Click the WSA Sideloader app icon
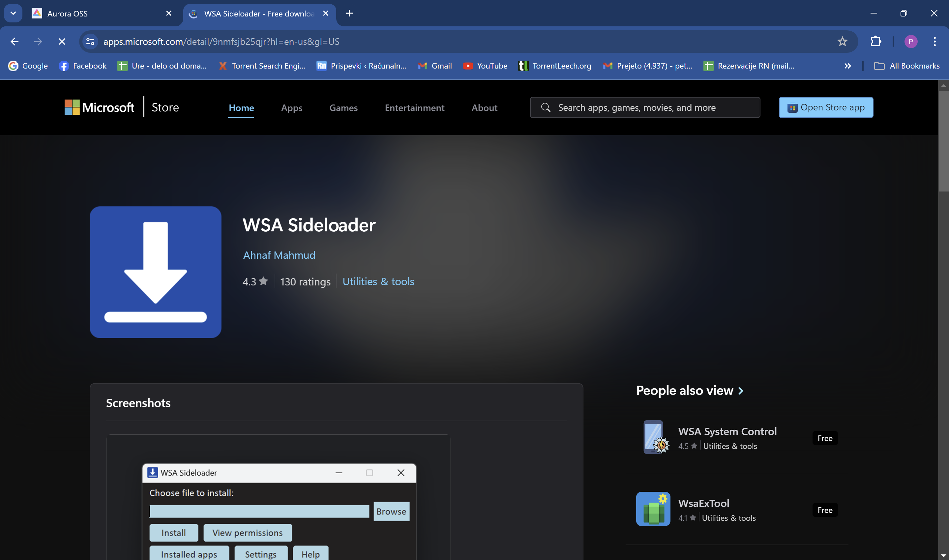 coord(156,272)
